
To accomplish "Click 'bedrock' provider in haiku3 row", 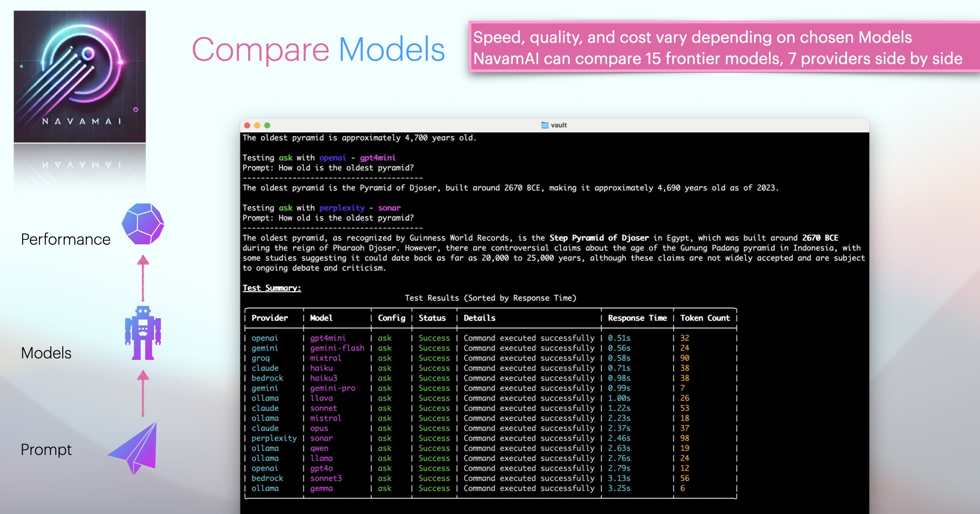I will 267,378.
